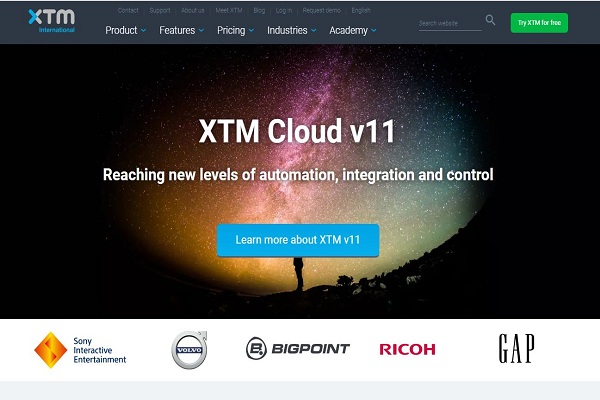Image resolution: width=600 pixels, height=400 pixels.
Task: Click the Log in link
Action: click(284, 10)
